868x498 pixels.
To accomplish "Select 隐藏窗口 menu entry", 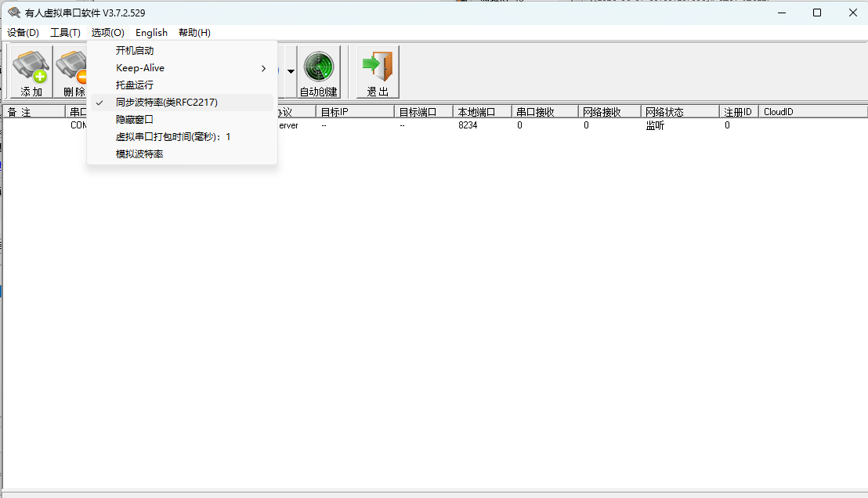I will pos(182,120).
